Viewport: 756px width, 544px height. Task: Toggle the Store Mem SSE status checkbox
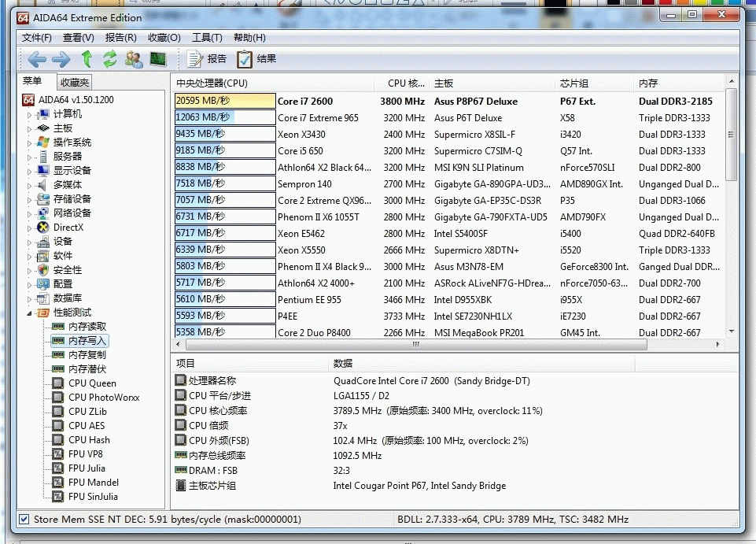pos(24,520)
